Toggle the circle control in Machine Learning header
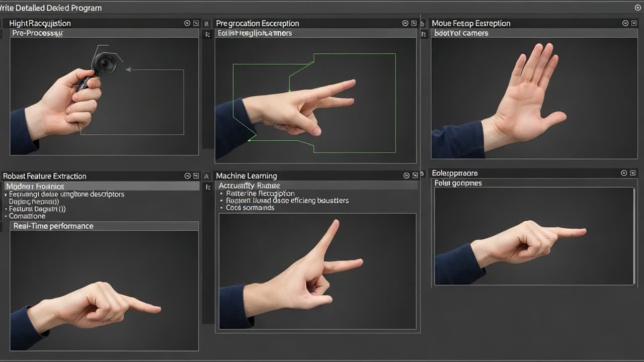Screen dimensions: 644x362 [406, 175]
